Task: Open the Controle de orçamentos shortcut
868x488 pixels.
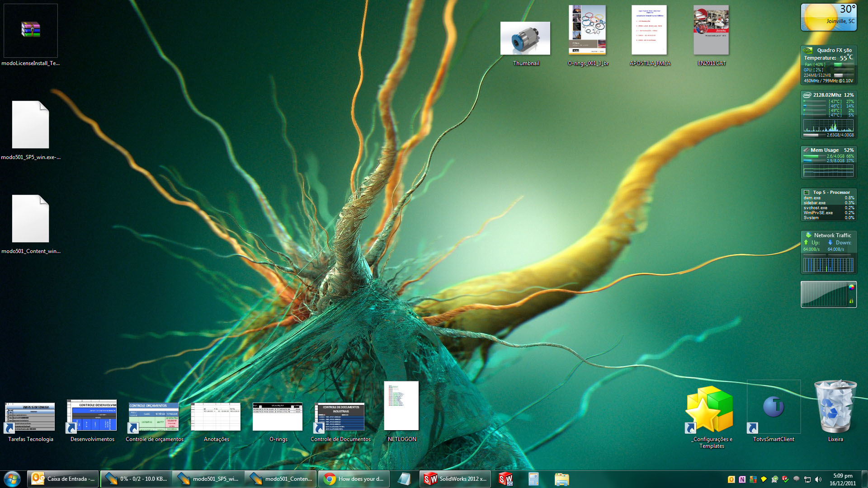Action: 154,417
